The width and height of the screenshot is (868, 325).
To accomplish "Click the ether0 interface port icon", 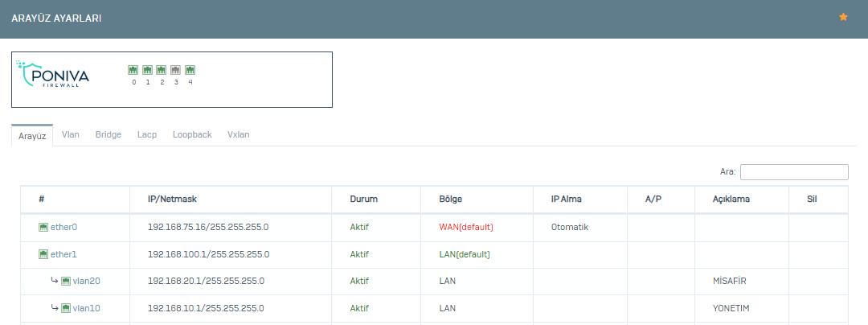I will (43, 227).
